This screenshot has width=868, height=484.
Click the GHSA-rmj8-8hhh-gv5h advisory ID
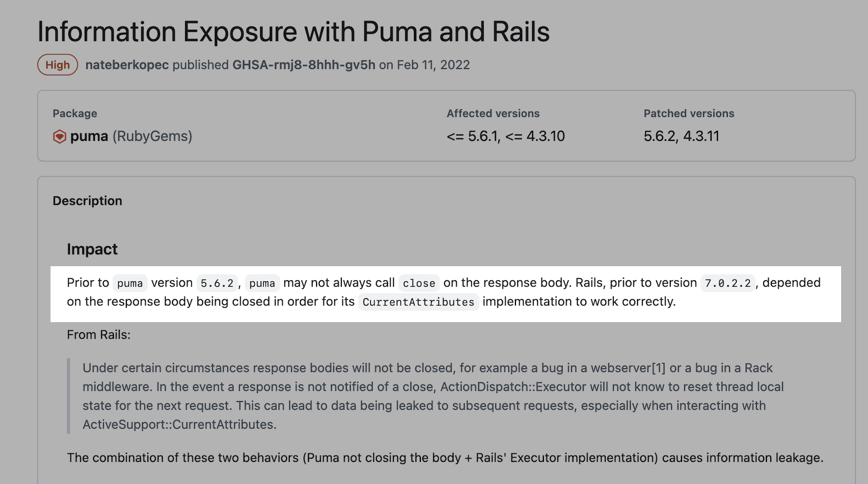(x=304, y=65)
